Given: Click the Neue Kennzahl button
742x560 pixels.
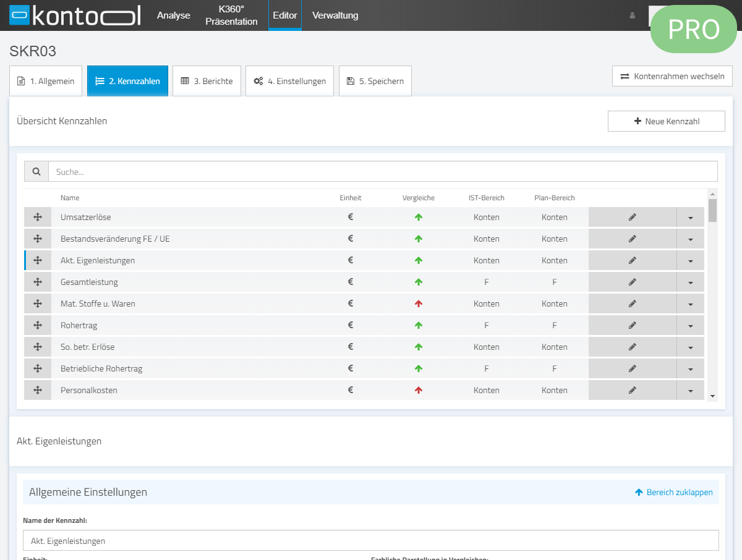Looking at the screenshot, I should 666,121.
